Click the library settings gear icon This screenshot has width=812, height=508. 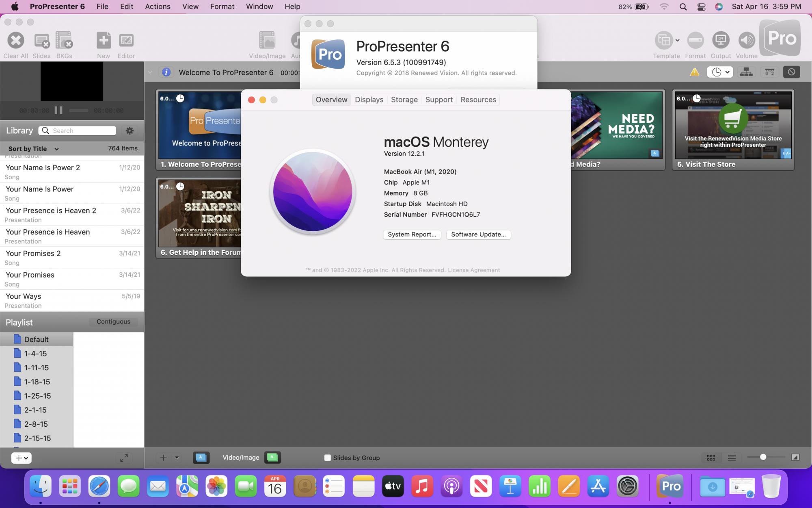click(x=130, y=131)
